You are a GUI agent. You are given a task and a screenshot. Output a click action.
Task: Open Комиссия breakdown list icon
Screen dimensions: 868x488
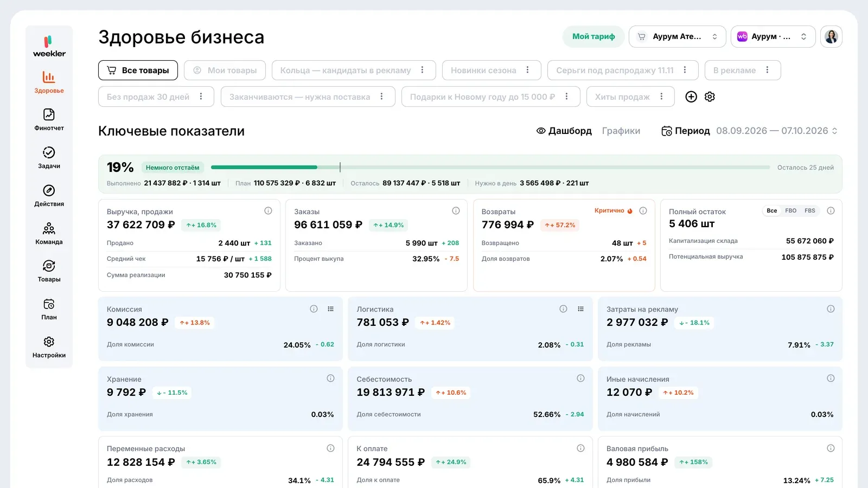click(330, 309)
